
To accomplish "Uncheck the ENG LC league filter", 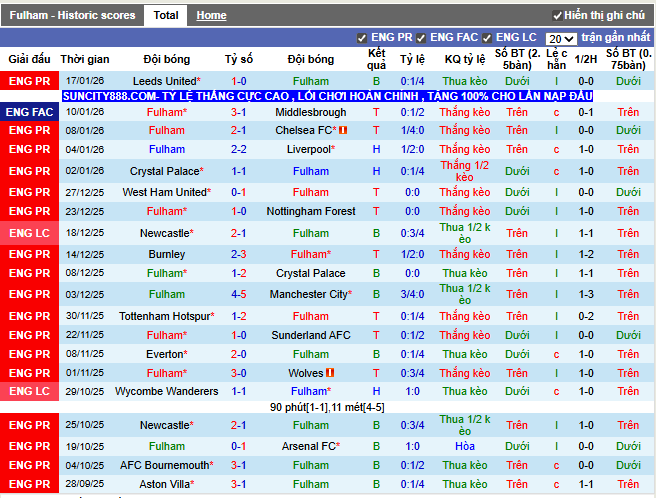I will (487, 38).
